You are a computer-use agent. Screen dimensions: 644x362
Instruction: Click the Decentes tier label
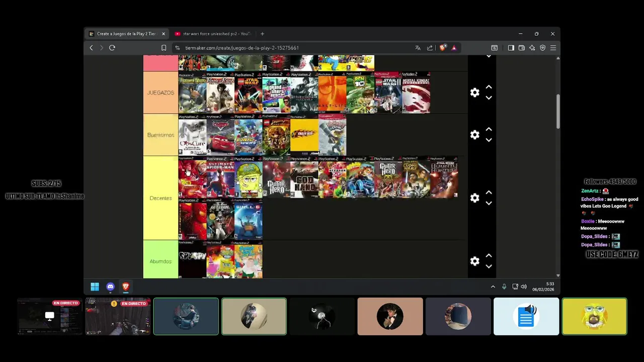(160, 198)
